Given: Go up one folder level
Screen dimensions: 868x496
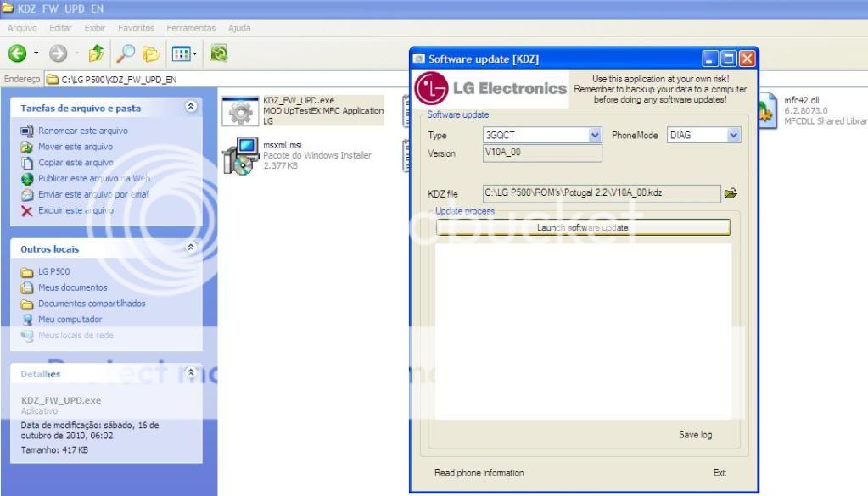Looking at the screenshot, I should [x=97, y=53].
